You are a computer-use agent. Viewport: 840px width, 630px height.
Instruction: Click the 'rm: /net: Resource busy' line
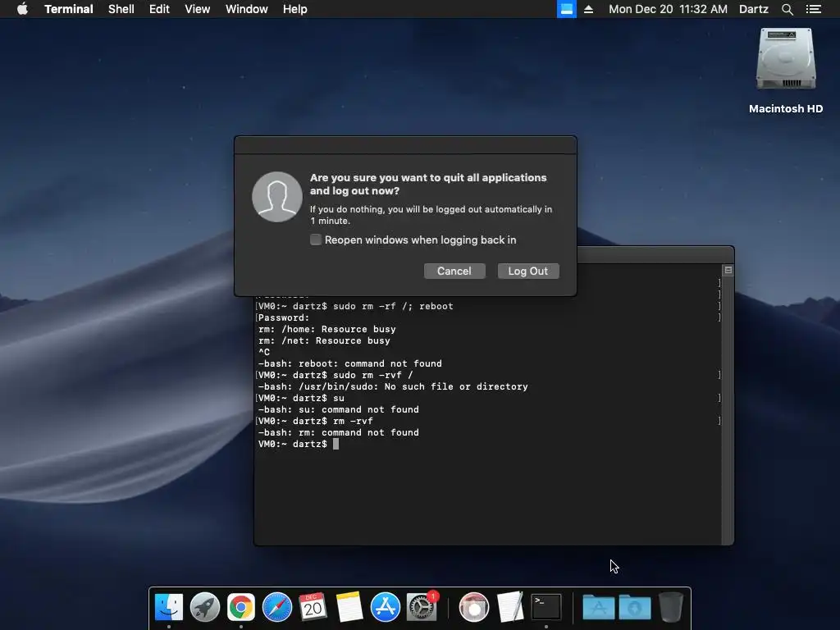324,340
